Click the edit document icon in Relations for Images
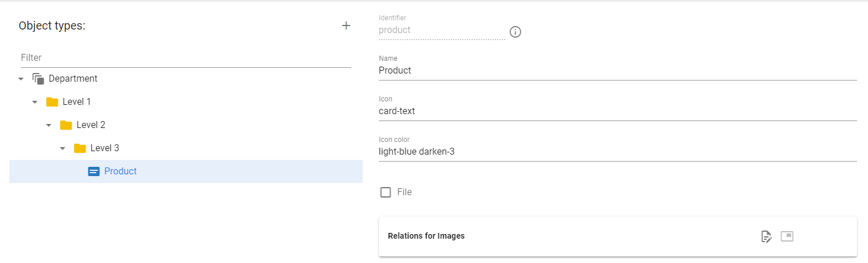 click(766, 236)
